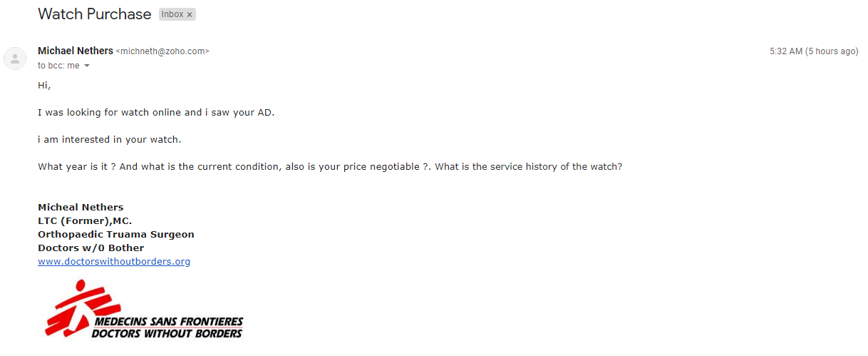Click the "interested in your watch" sentence

click(110, 140)
